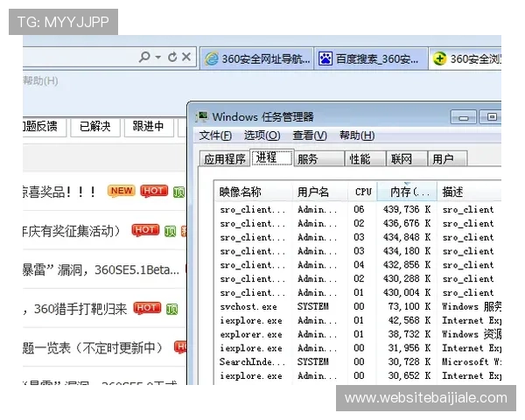Switch to the 应用程序 tab
This screenshot has width=525, height=420.
coord(225,158)
